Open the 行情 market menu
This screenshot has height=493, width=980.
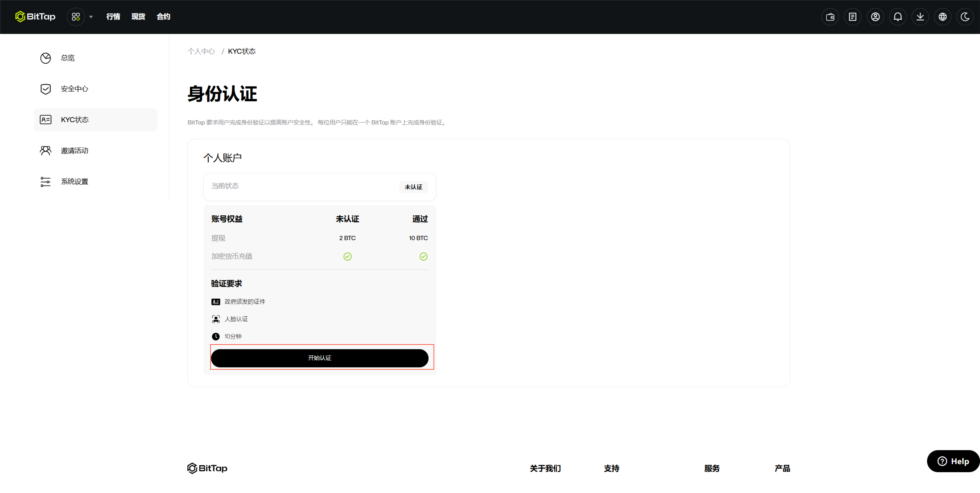[113, 17]
